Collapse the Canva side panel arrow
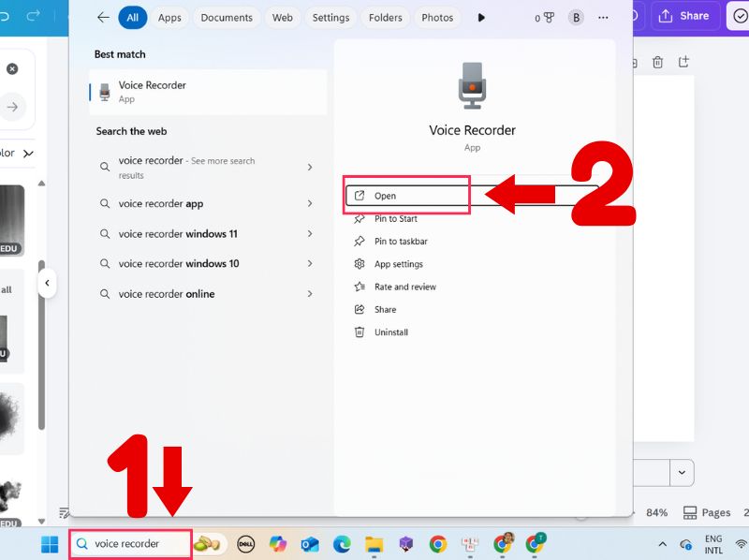This screenshot has height=560, width=749. click(47, 283)
